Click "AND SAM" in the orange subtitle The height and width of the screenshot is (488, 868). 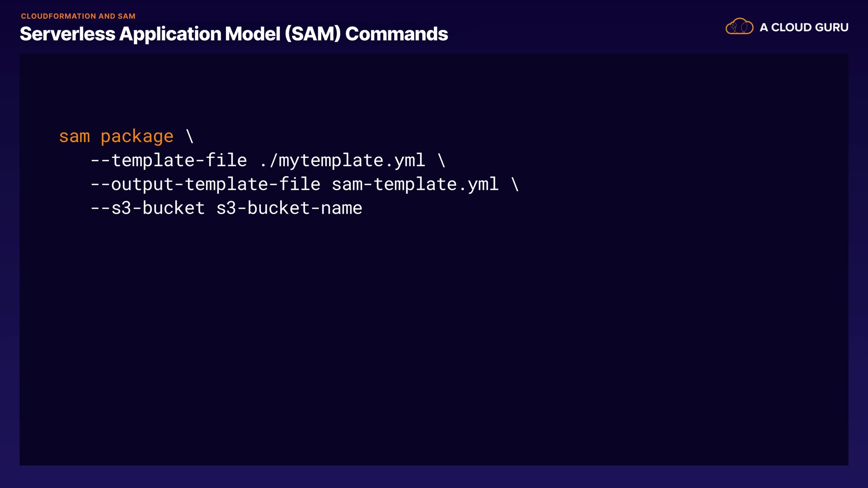[117, 16]
